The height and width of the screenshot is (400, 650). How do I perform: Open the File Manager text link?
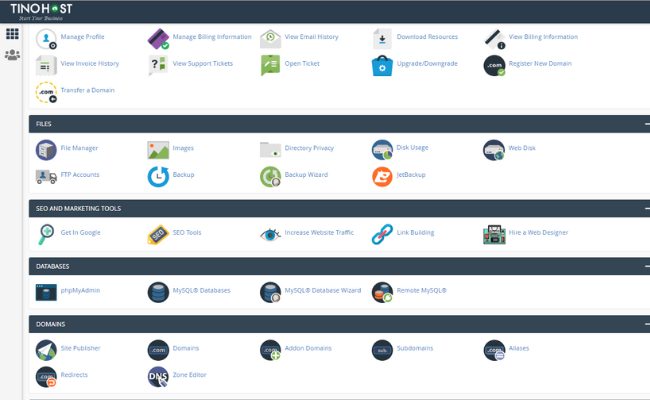pyautogui.click(x=79, y=148)
